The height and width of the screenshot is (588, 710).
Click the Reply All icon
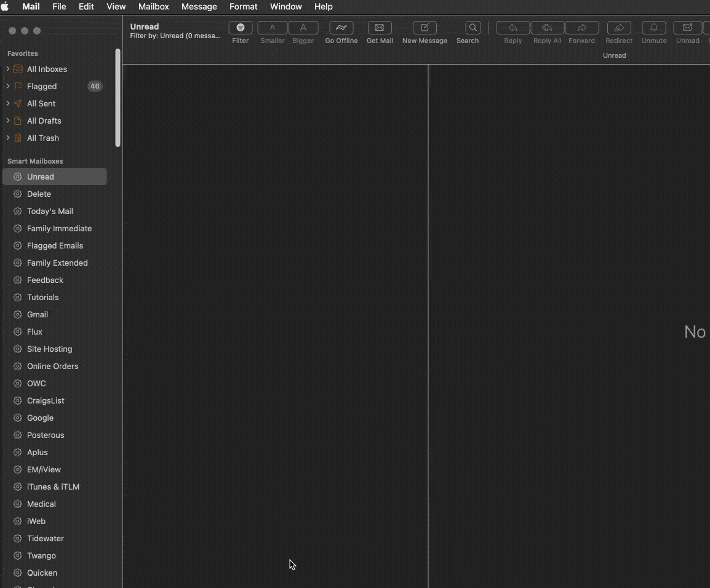(547, 28)
